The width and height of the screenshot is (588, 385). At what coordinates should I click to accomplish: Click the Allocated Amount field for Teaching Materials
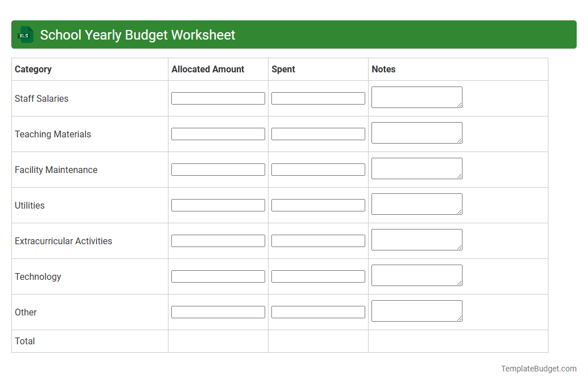pos(218,133)
